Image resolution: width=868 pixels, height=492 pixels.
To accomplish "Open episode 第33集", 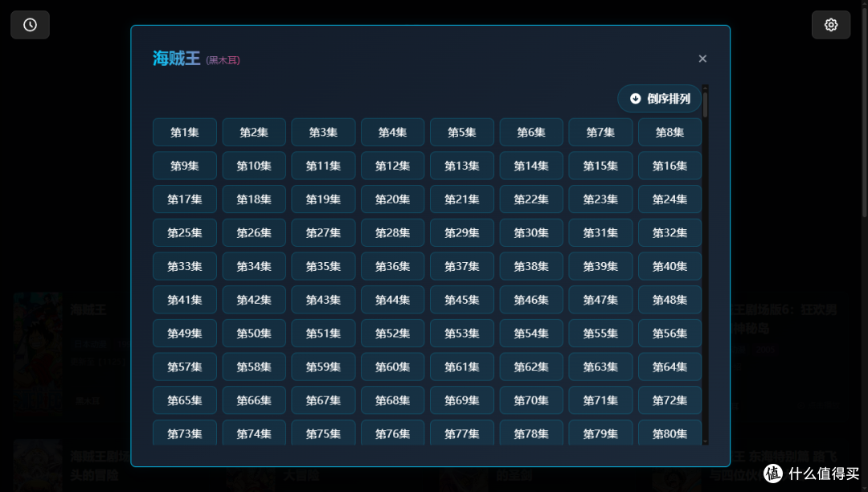I will (x=185, y=266).
